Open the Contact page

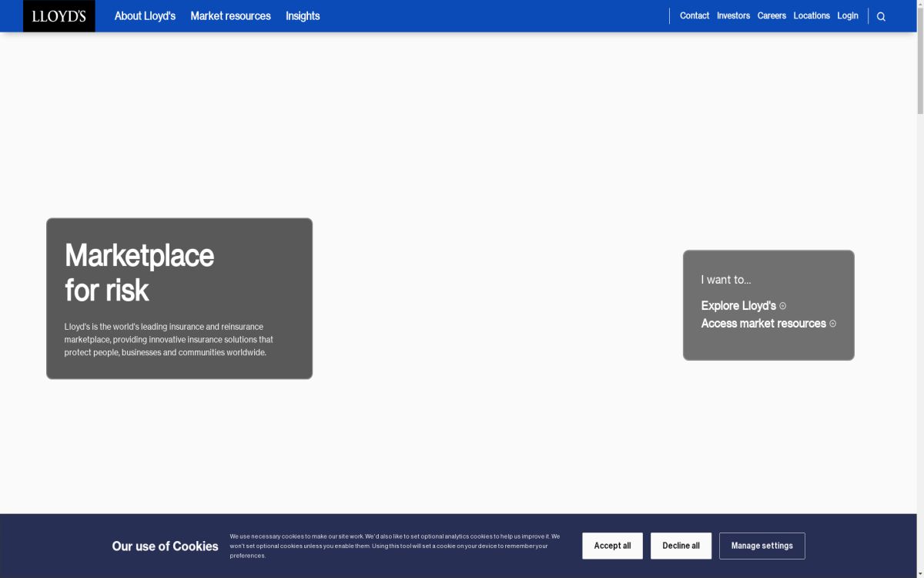point(694,15)
